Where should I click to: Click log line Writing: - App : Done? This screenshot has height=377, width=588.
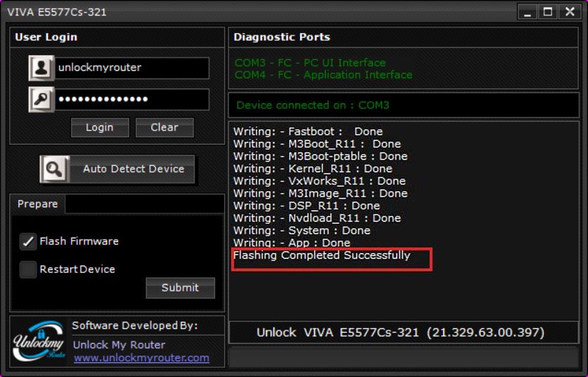coord(292,243)
